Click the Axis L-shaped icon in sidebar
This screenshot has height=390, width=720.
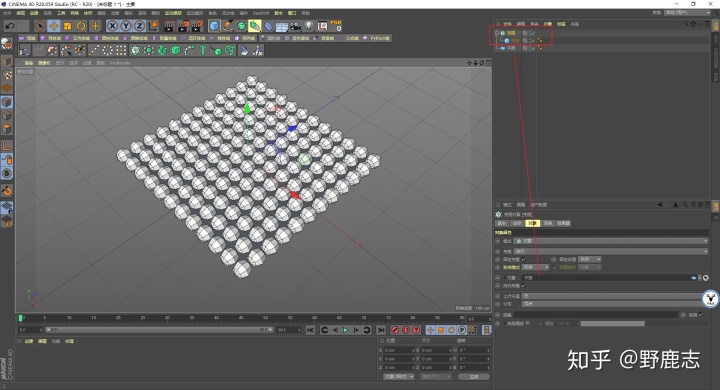pyautogui.click(x=6, y=146)
